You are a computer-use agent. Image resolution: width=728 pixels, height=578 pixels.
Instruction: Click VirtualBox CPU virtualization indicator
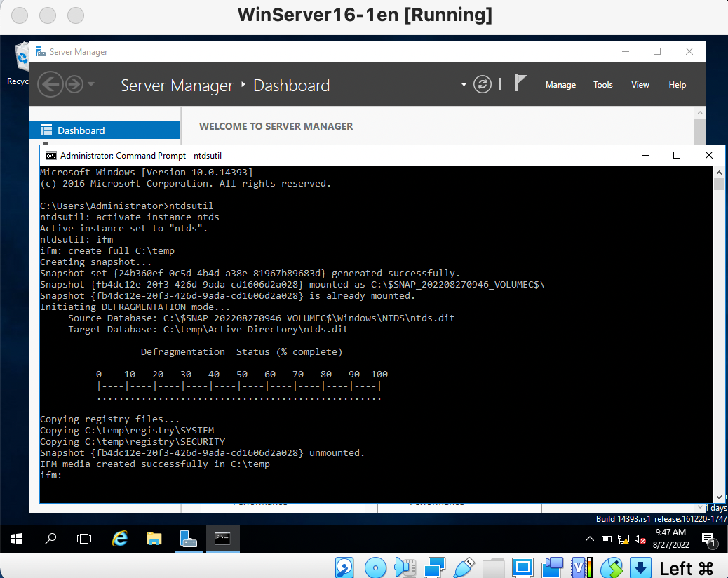pos(581,567)
